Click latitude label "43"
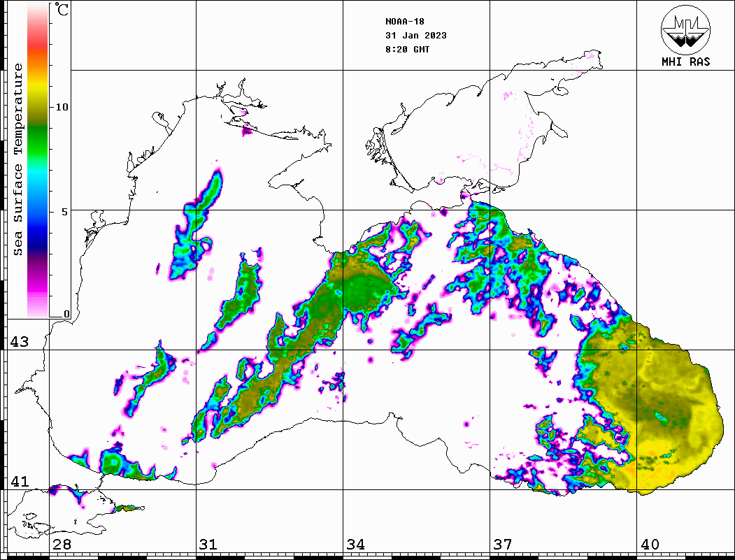Image resolution: width=735 pixels, height=560 pixels. (20, 342)
